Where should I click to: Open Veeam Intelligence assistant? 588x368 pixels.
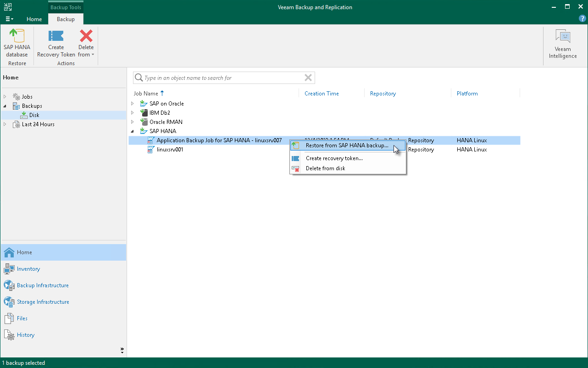(x=563, y=44)
